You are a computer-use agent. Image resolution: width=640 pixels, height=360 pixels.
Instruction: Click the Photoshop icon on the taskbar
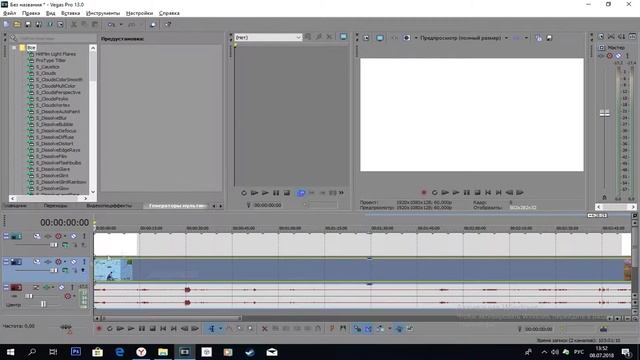coord(76,352)
